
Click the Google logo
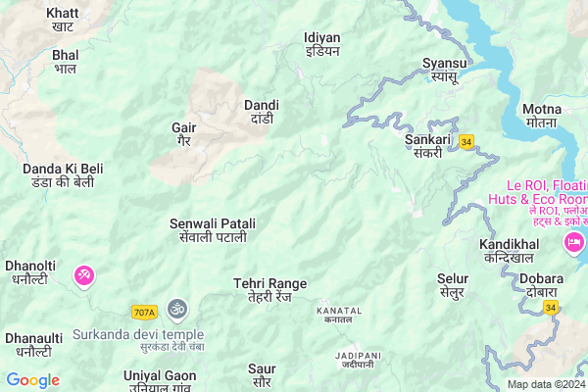click(x=33, y=380)
